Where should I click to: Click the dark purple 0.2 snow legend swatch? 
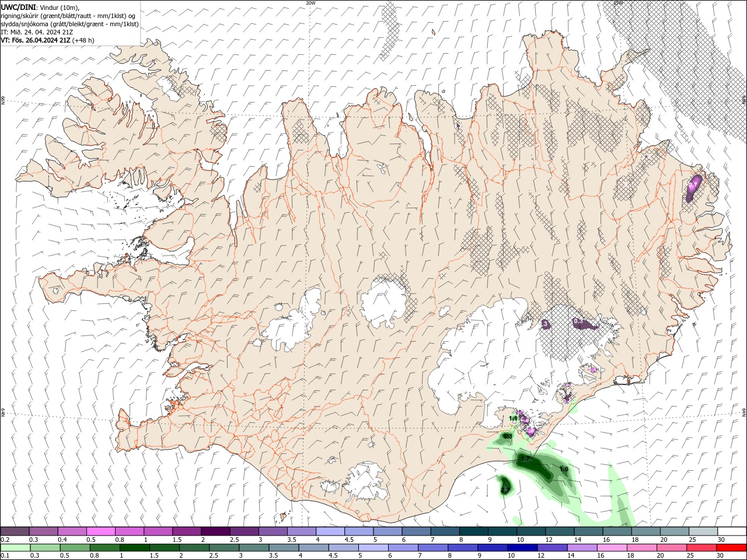[x=15, y=531]
